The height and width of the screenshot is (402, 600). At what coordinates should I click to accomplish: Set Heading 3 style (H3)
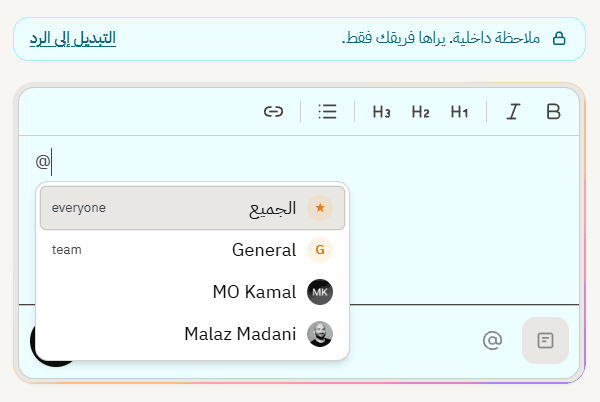pos(381,112)
